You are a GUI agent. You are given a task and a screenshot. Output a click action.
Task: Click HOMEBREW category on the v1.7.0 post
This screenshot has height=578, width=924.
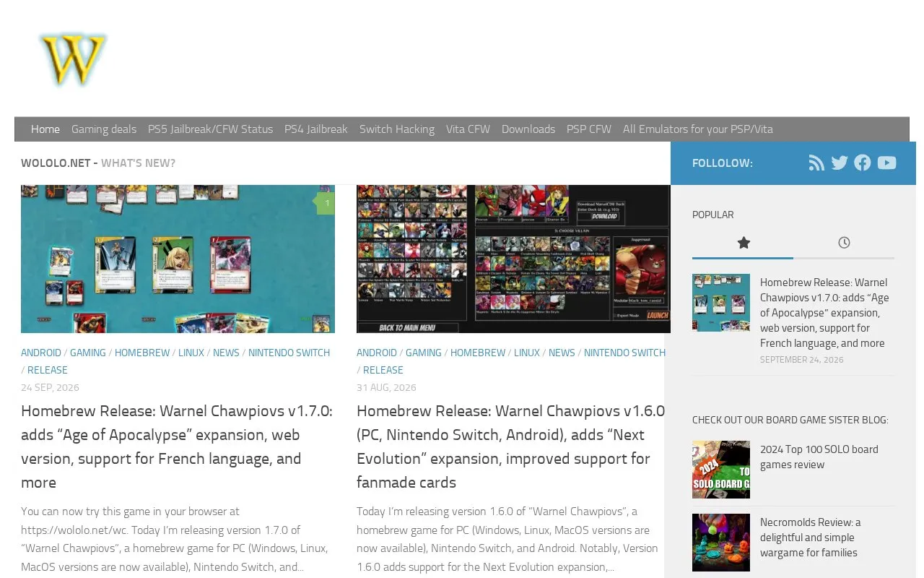coord(142,353)
